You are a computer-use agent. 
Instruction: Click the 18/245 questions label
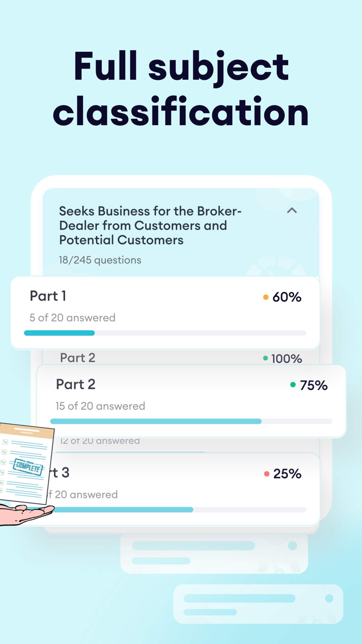coord(100,260)
